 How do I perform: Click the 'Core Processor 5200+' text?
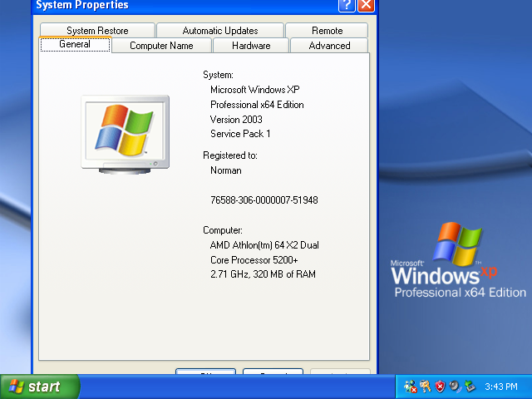pyautogui.click(x=254, y=260)
